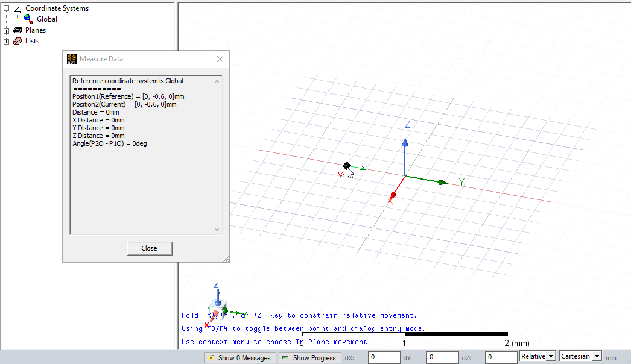Screen dimensions: 631x364
Task: Click the 'Z Distance = 0mm' line
Action: point(98,136)
